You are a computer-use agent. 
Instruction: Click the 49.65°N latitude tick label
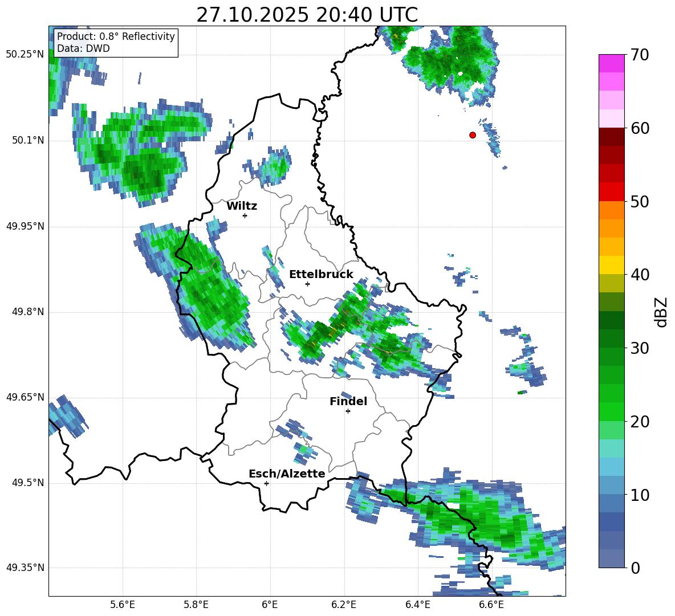(25, 397)
